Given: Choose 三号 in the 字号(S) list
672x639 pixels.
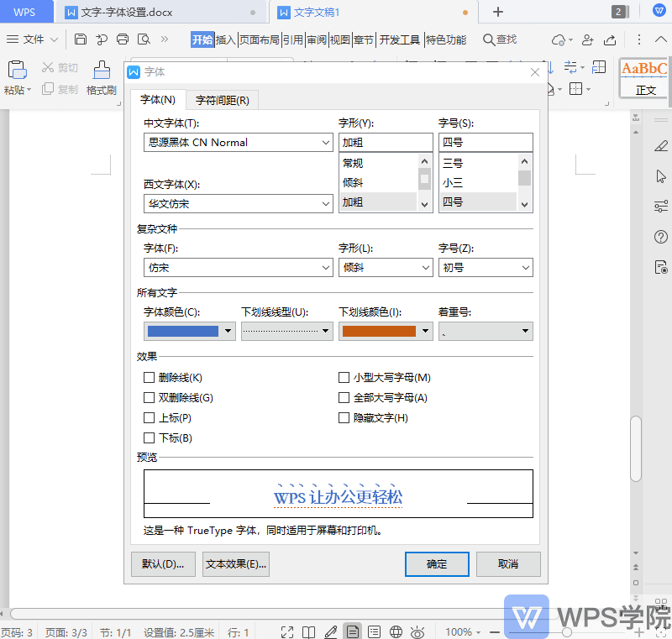Looking at the screenshot, I should pos(478,163).
